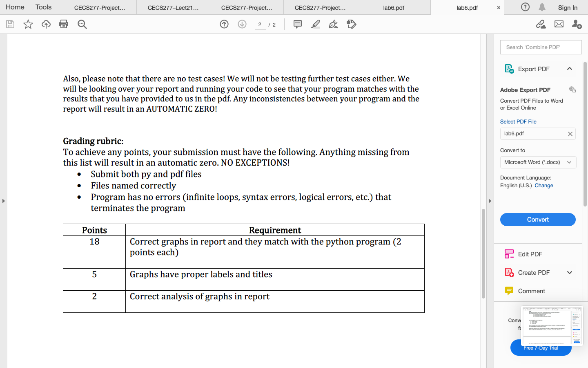
Task: Zoom out of the document
Action: 82,24
